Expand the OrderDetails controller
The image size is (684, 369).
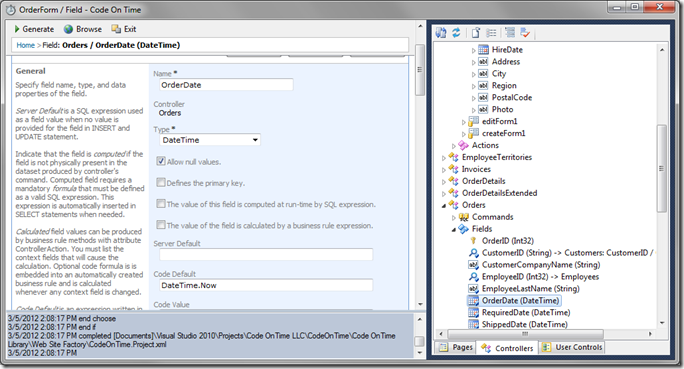444,181
